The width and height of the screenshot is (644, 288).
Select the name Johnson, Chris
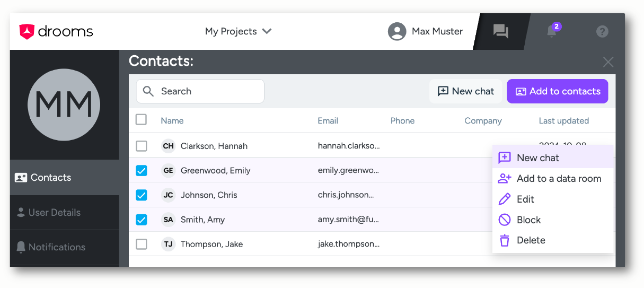point(209,195)
